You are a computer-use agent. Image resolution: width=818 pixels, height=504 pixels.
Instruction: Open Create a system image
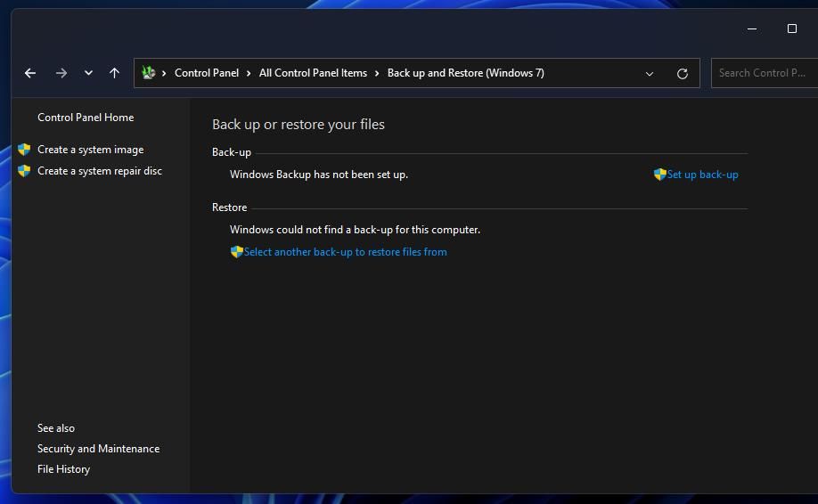(x=90, y=150)
